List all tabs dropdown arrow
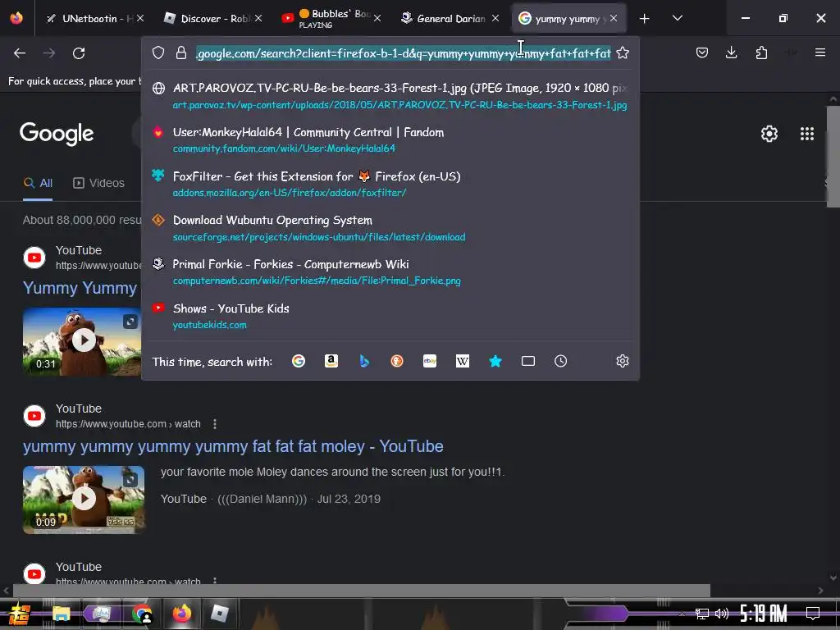Screen dimensions: 840x630 point(677,18)
